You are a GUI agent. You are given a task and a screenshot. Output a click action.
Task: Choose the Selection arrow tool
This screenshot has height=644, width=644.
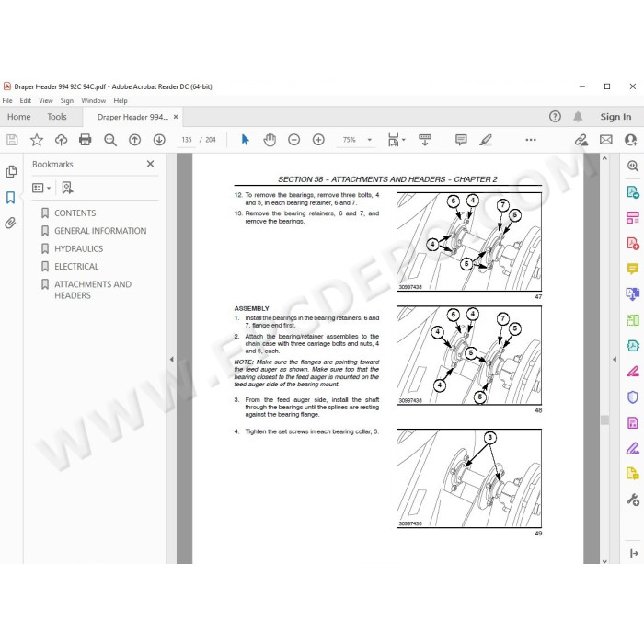pos(246,140)
